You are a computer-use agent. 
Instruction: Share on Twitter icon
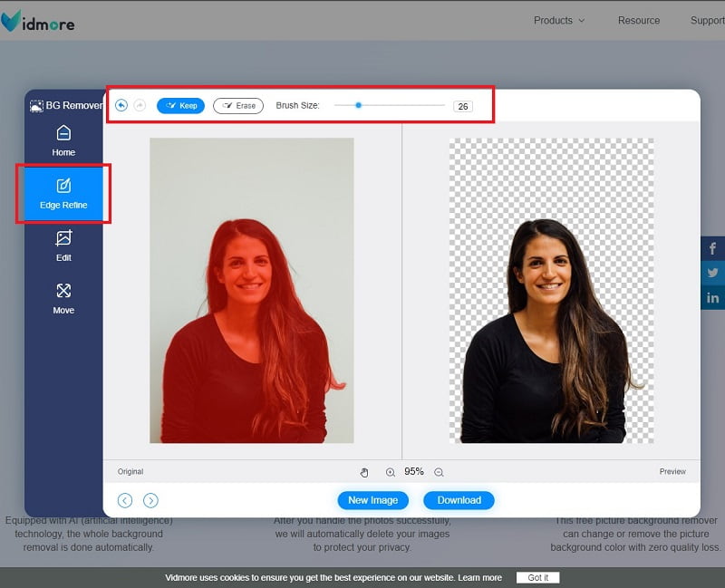click(713, 273)
